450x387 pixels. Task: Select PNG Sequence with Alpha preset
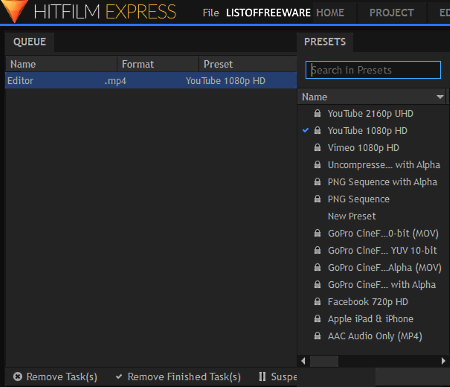click(382, 182)
